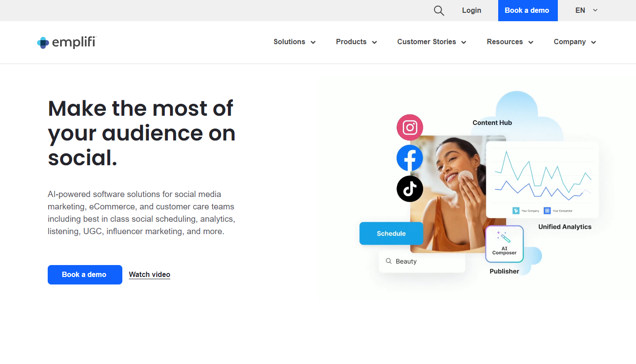Open the Watch video link
This screenshot has height=364, width=636.
149,275
